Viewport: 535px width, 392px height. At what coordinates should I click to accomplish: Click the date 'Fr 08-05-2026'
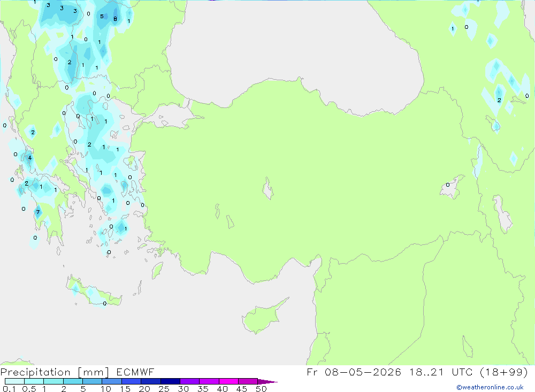pyautogui.click(x=354, y=372)
